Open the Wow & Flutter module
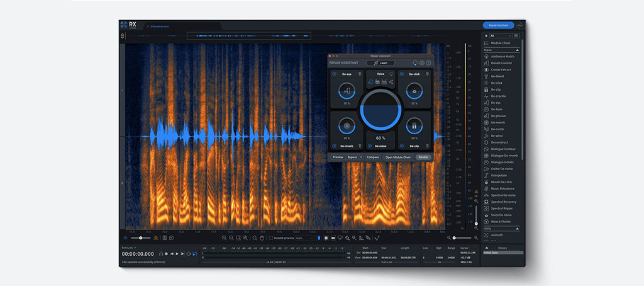The height and width of the screenshot is (286, 644). click(x=497, y=221)
